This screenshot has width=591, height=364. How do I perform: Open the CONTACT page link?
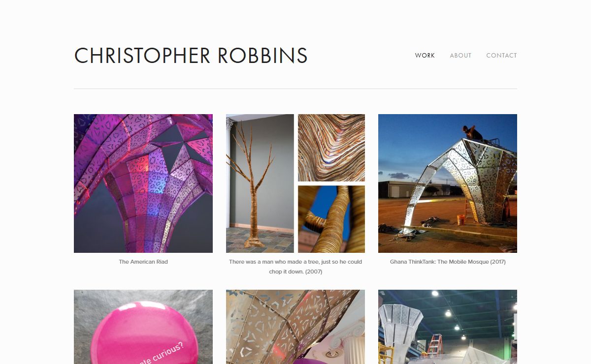(501, 56)
